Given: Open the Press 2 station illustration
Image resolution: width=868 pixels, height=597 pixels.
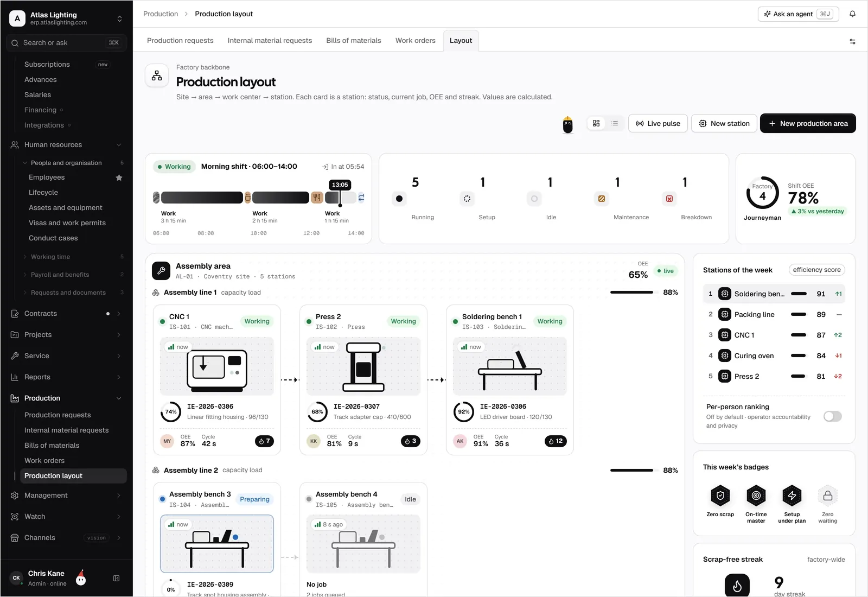Looking at the screenshot, I should (363, 366).
